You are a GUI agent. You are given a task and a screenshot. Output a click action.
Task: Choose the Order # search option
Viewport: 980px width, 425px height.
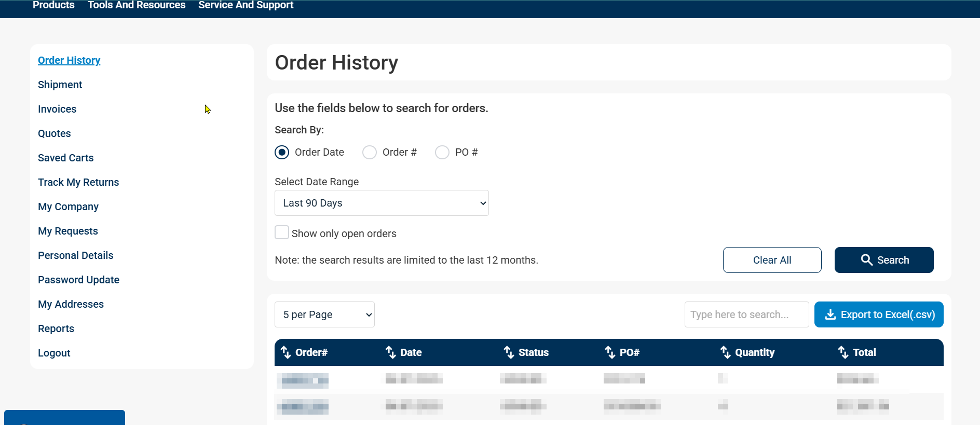pyautogui.click(x=370, y=152)
